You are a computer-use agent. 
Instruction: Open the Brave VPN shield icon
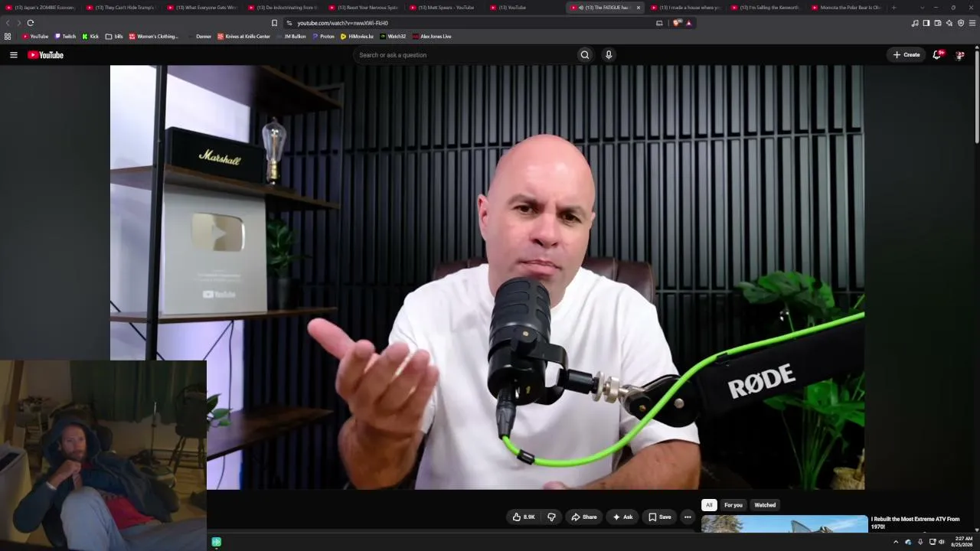[x=961, y=23]
